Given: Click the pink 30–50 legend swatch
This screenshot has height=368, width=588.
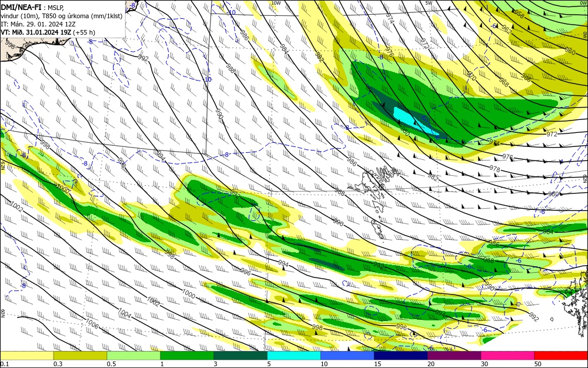Looking at the screenshot, I should 508,356.
